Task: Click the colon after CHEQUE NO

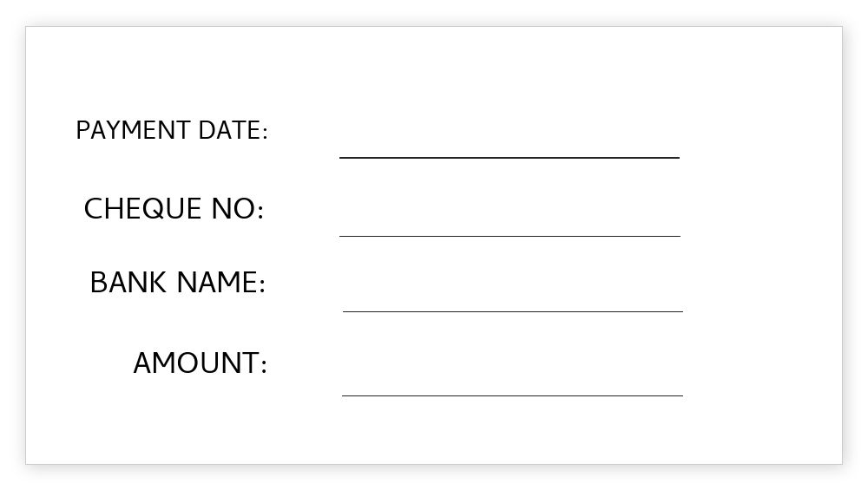Action: click(260, 212)
